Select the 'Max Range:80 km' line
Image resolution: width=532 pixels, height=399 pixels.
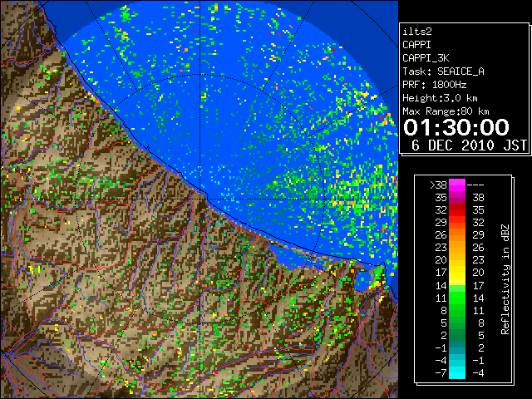point(446,111)
